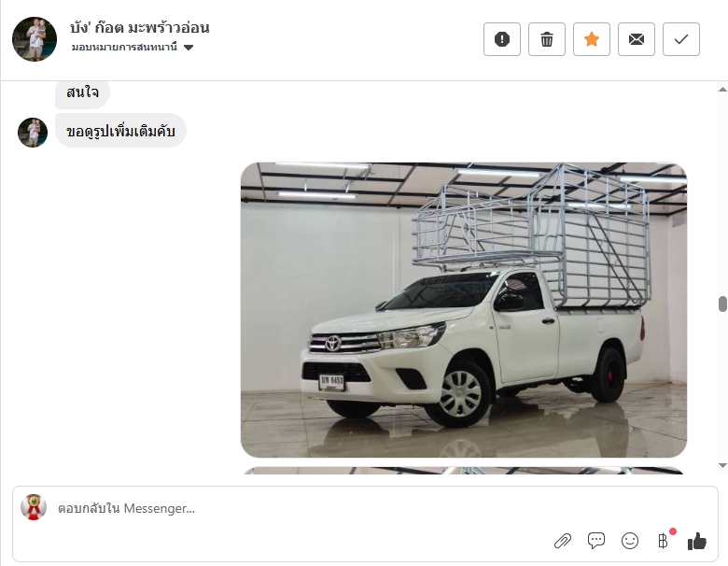Click the chat scrollbar thumb
This screenshot has height=566, width=728.
[722, 304]
